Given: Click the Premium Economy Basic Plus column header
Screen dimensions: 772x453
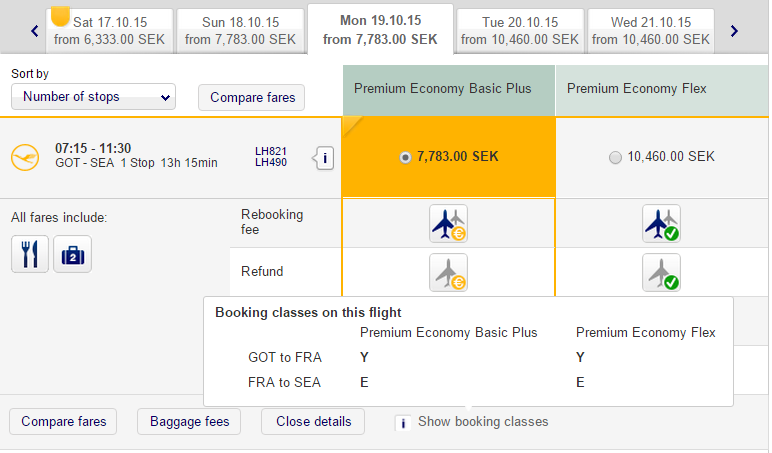Looking at the screenshot, I should (x=448, y=89).
